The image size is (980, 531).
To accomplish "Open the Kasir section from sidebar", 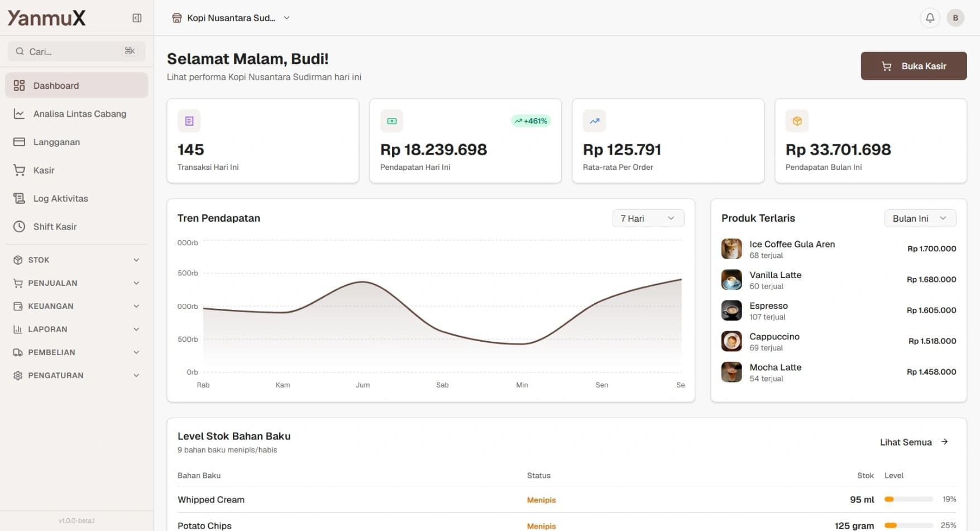I will coord(43,170).
